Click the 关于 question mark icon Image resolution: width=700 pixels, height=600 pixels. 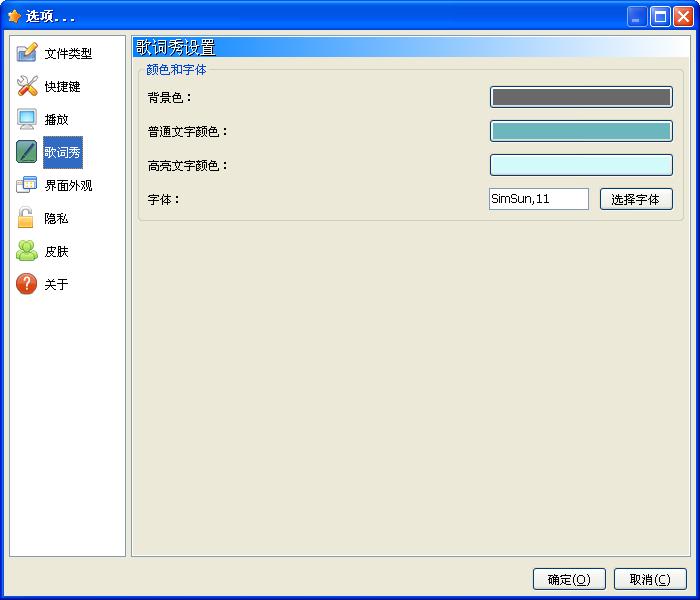click(x=27, y=284)
